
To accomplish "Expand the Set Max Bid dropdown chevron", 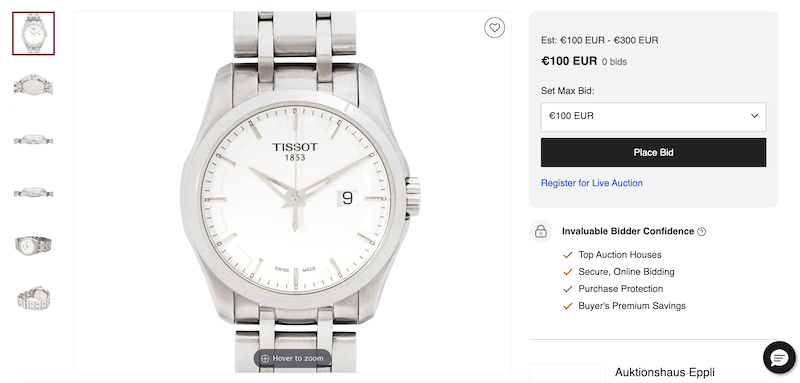I will tap(755, 116).
